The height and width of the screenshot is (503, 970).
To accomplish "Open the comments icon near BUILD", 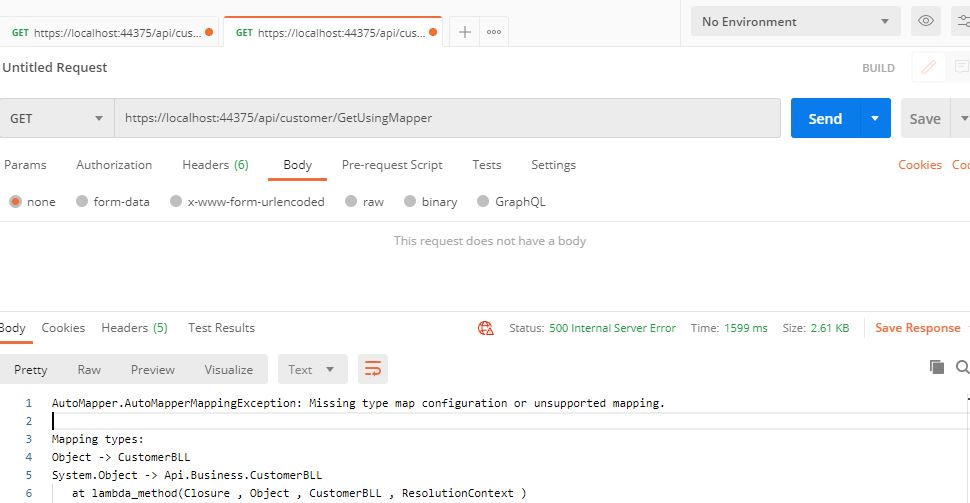I will (x=961, y=67).
